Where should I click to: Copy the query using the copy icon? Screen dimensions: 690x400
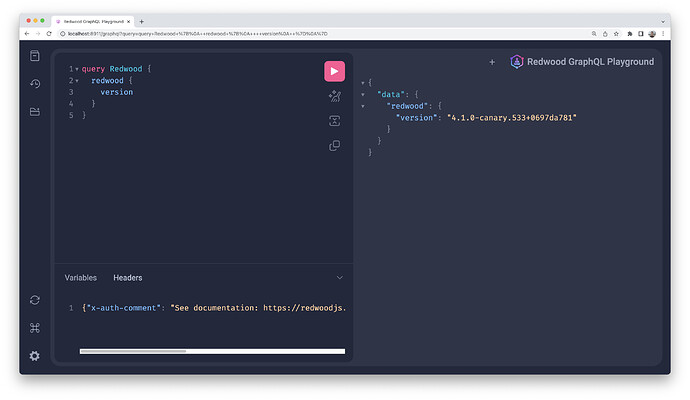[334, 145]
